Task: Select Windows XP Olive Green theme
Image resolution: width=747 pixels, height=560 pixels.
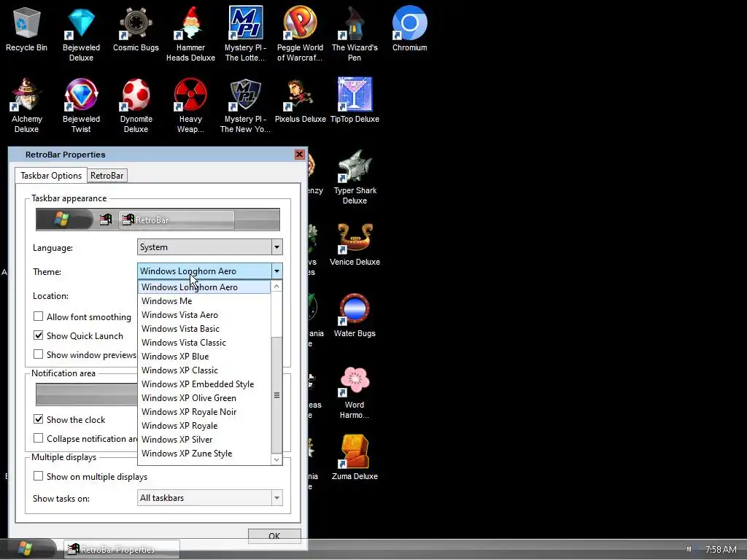Action: (x=204, y=397)
